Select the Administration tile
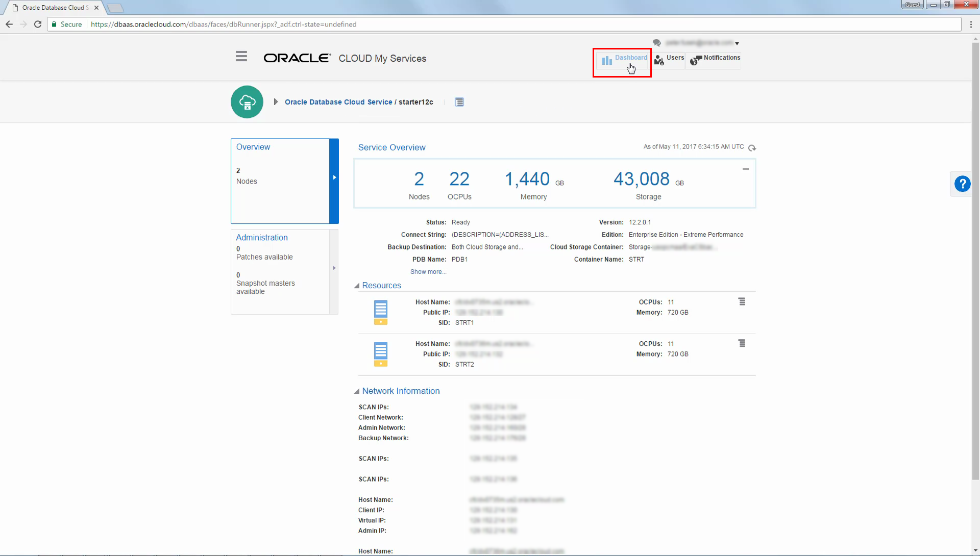Image resolution: width=980 pixels, height=556 pixels. pos(284,271)
